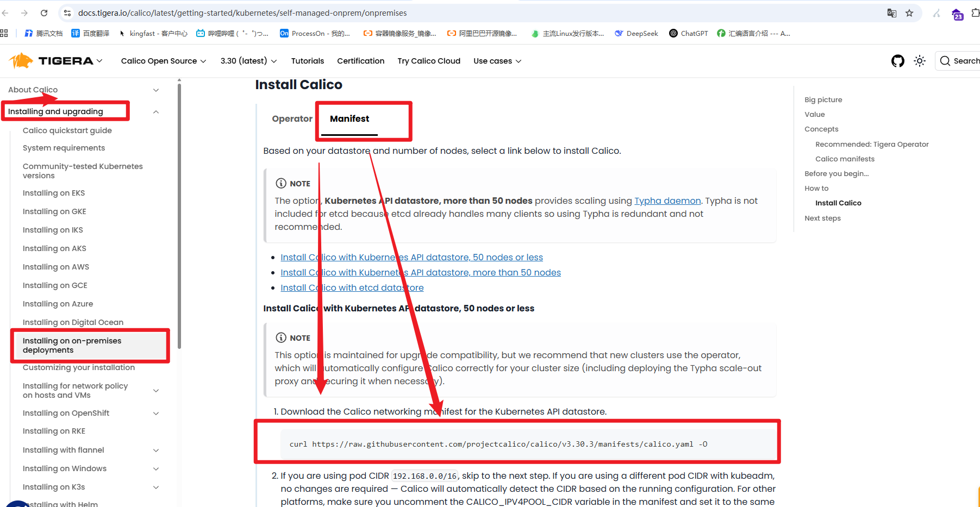Open link for Kubernetes datastore, more than 50 nodes
Screen dimensions: 980x507
point(421,272)
